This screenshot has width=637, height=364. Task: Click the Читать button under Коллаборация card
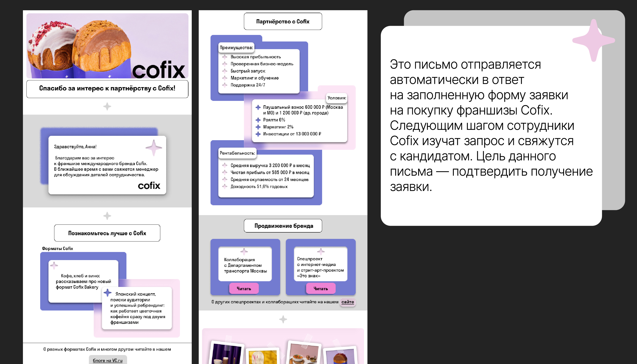pos(244,288)
